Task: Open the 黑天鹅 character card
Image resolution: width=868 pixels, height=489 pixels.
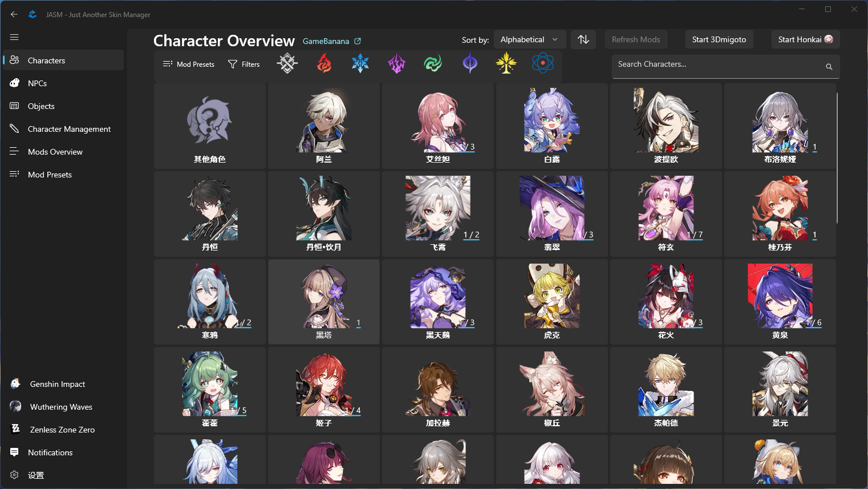Action: click(438, 302)
